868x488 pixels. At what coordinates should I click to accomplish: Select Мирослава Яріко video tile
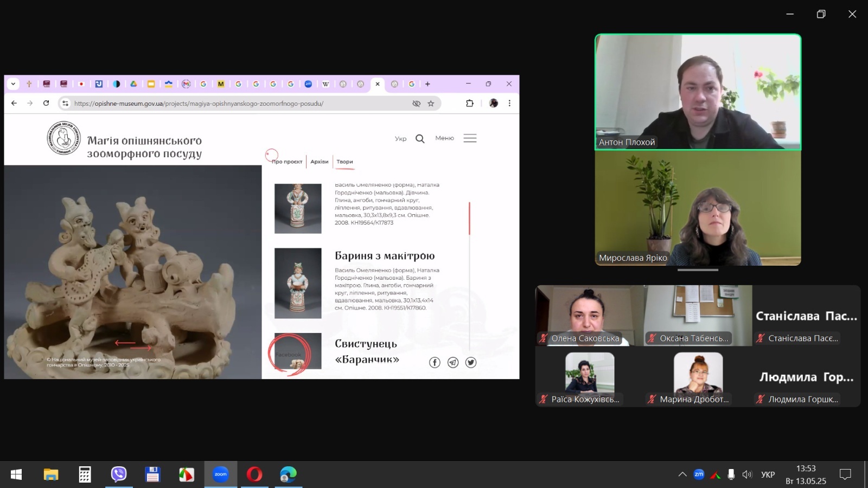pos(698,208)
